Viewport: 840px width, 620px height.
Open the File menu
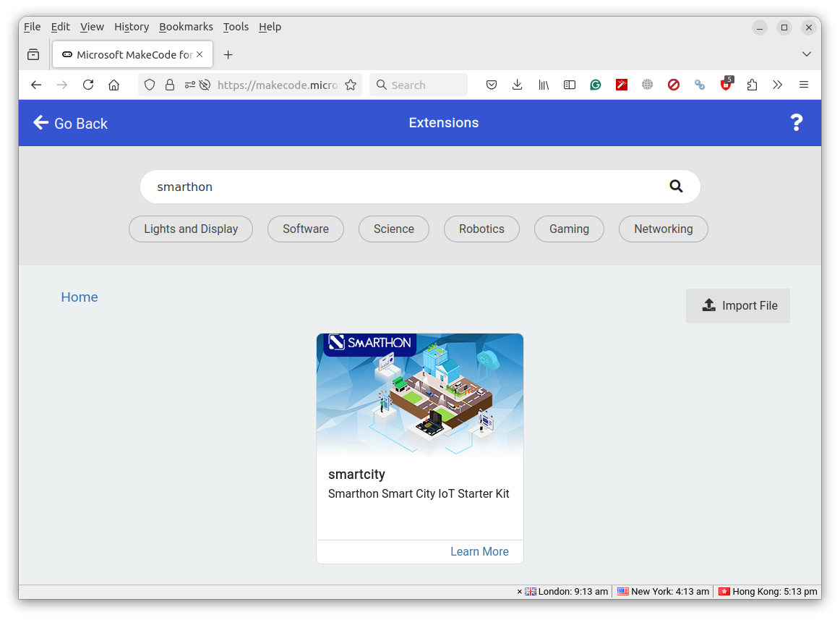pyautogui.click(x=32, y=27)
